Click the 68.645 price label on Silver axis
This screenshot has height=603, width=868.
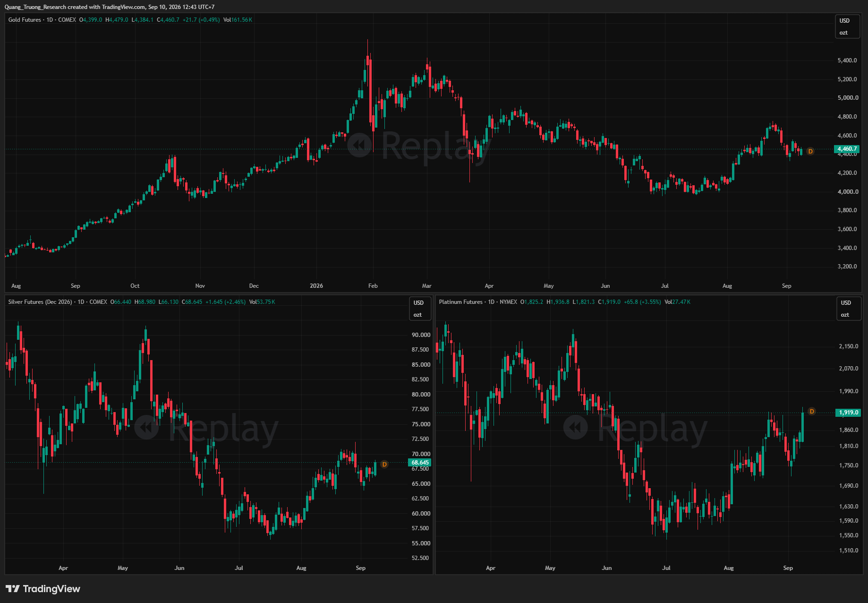click(x=420, y=463)
